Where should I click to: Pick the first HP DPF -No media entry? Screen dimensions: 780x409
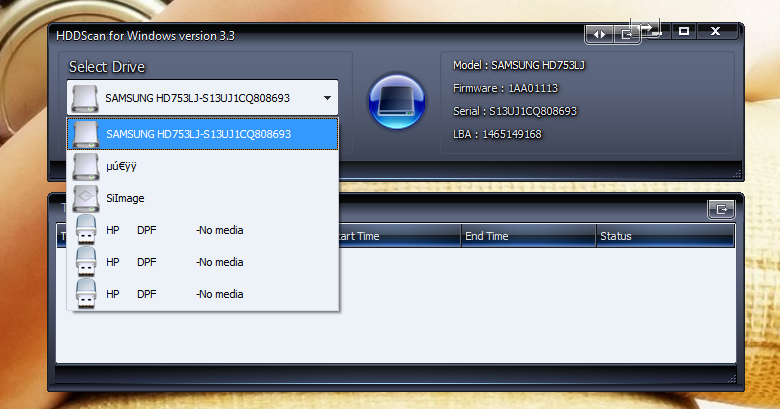click(203, 230)
